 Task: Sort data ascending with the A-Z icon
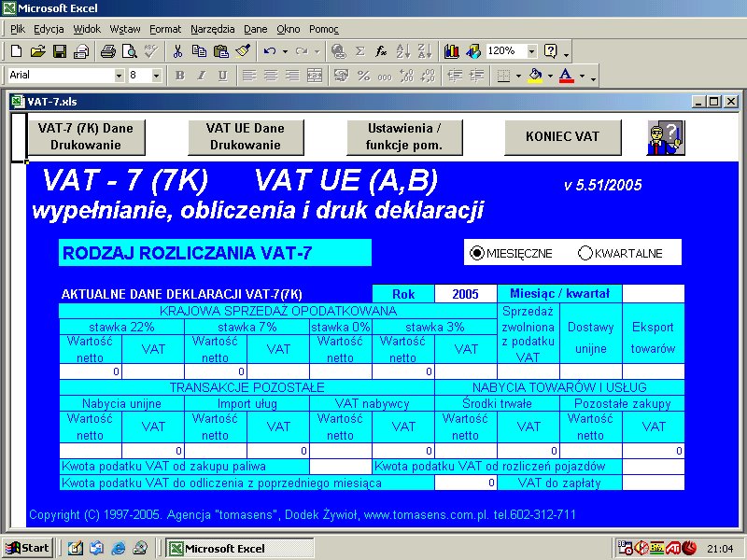[403, 50]
